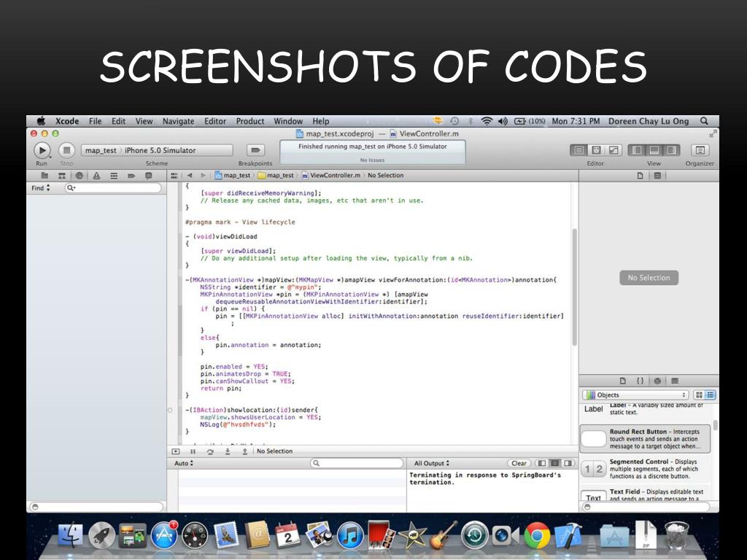
Task: Open the map_test project jump bar segment
Action: pos(233,176)
